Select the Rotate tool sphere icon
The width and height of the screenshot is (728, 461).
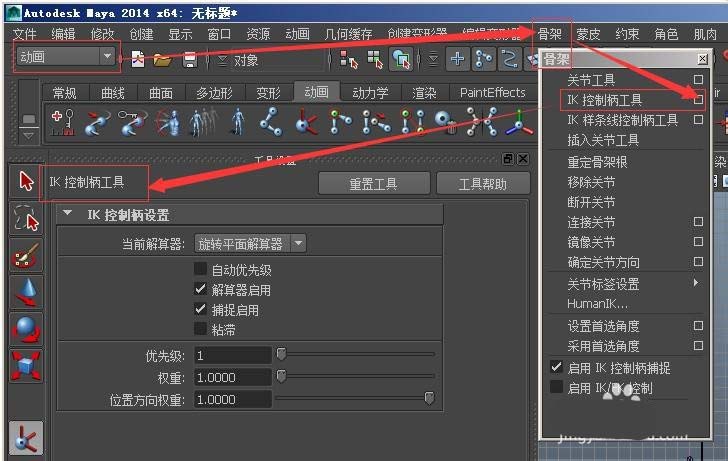coord(26,329)
